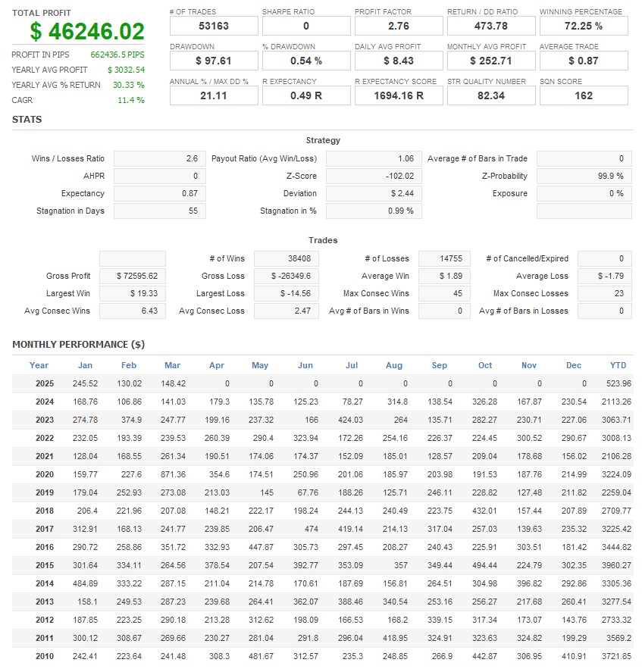642x672 pixels.
Task: Click 2018 Oct value 432.01
Action: tap(484, 511)
